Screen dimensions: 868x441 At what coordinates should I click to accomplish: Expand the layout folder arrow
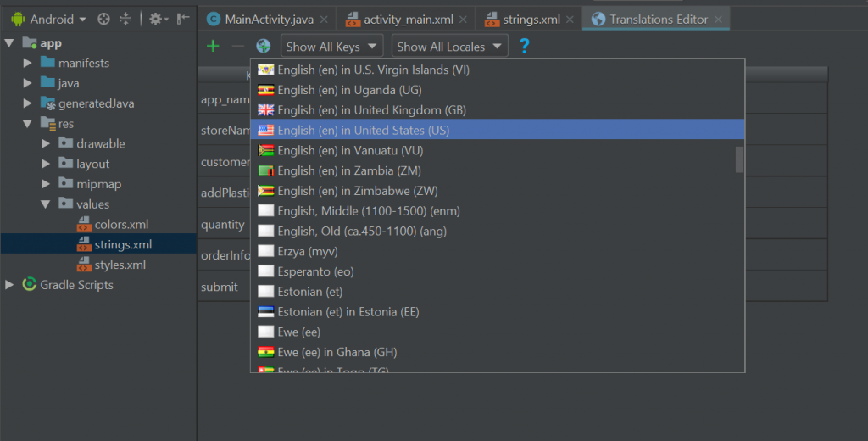pos(46,164)
